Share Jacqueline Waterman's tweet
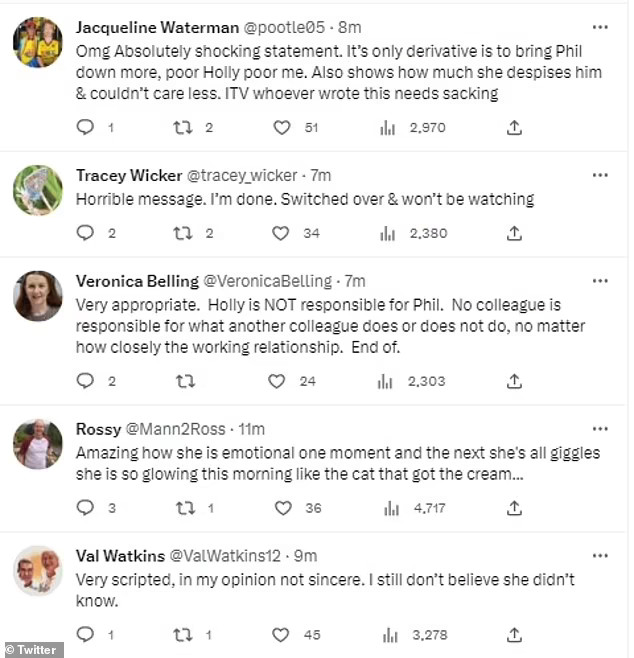This screenshot has height=658, width=634. [514, 127]
